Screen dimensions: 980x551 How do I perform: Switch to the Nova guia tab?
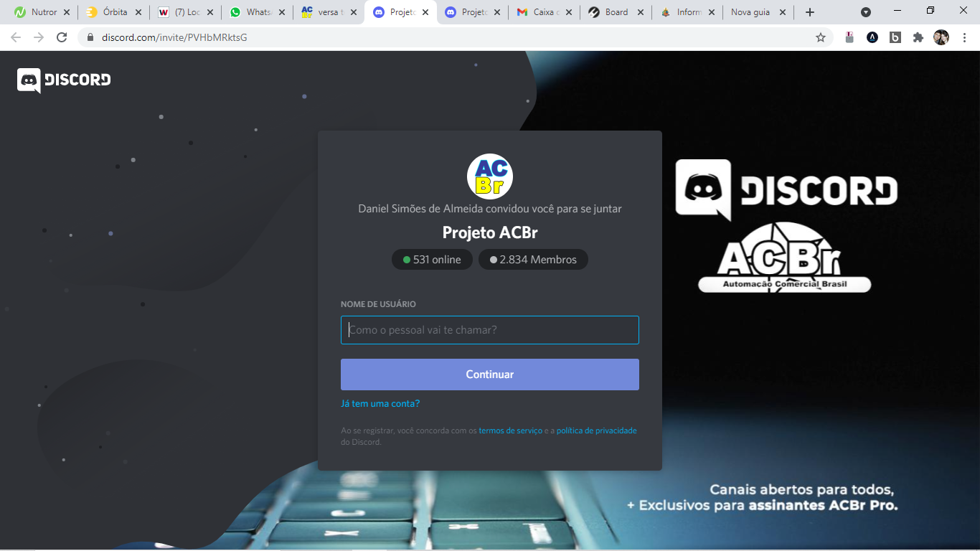coord(757,12)
